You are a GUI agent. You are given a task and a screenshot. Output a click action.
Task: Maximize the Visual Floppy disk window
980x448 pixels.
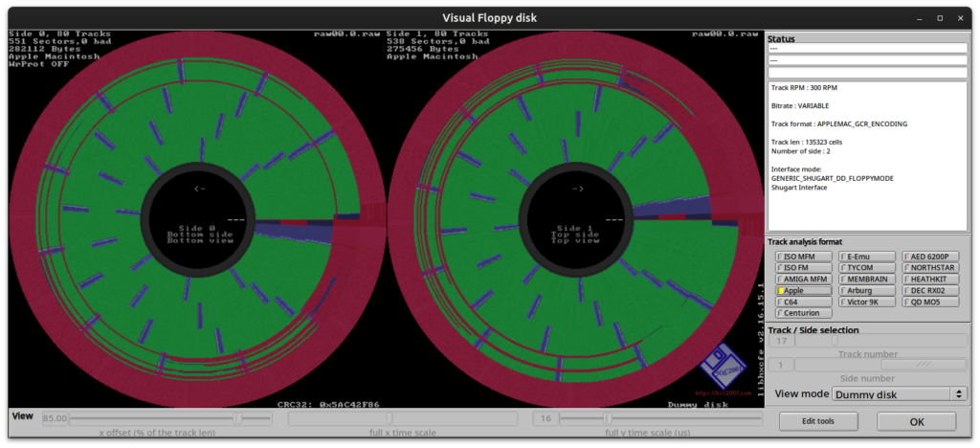[940, 18]
